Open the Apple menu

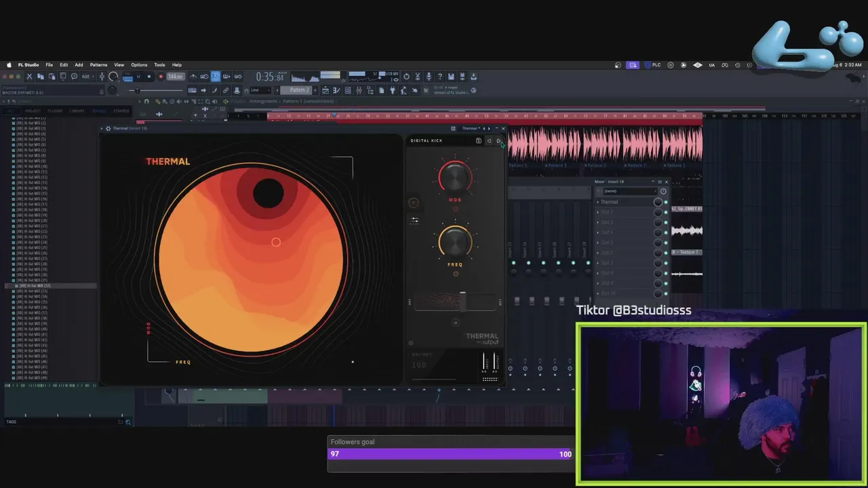pos(9,65)
